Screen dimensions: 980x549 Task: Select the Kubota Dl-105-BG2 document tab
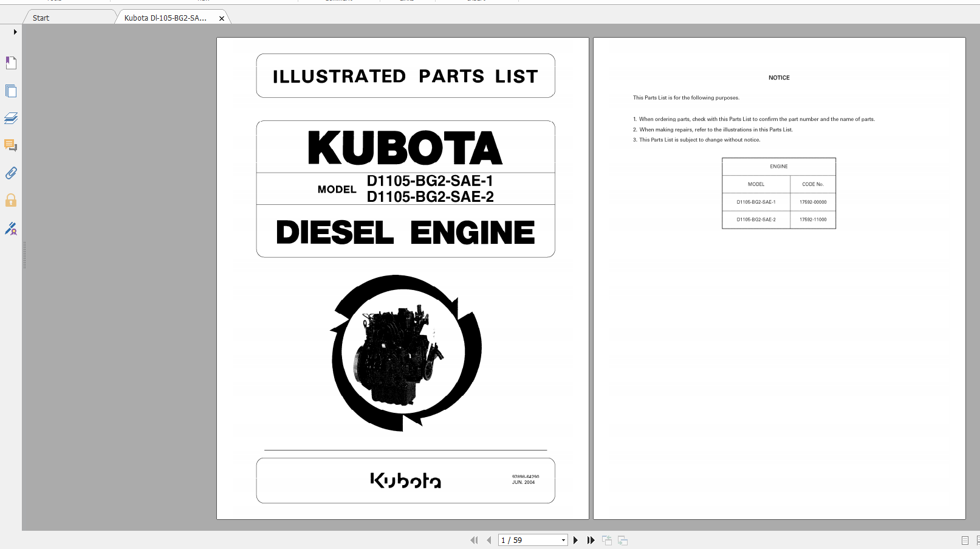[x=164, y=18]
